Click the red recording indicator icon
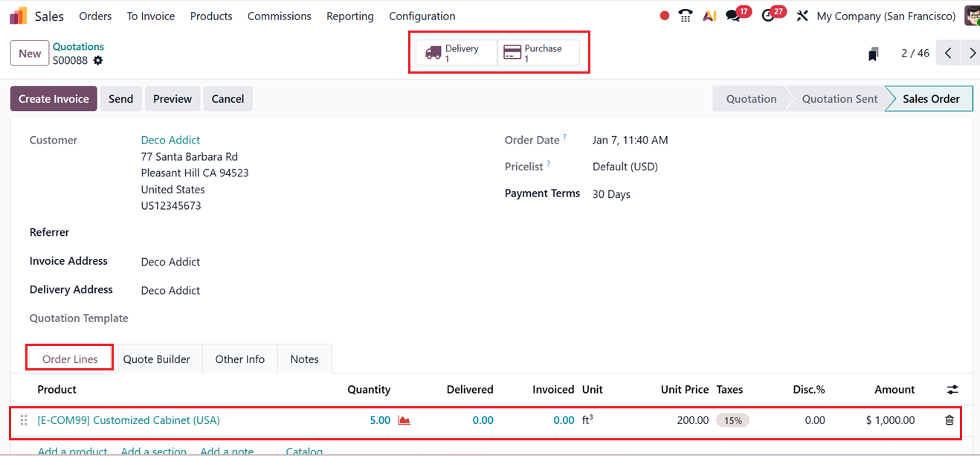 [665, 16]
